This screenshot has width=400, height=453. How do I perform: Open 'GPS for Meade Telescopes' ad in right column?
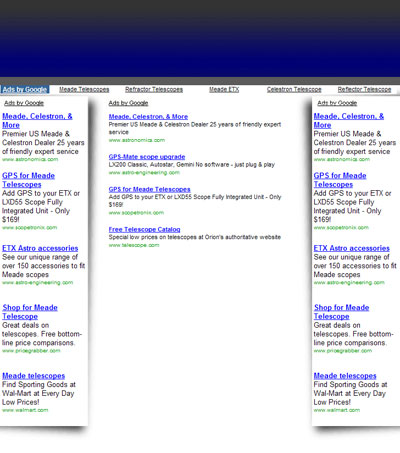coord(340,180)
